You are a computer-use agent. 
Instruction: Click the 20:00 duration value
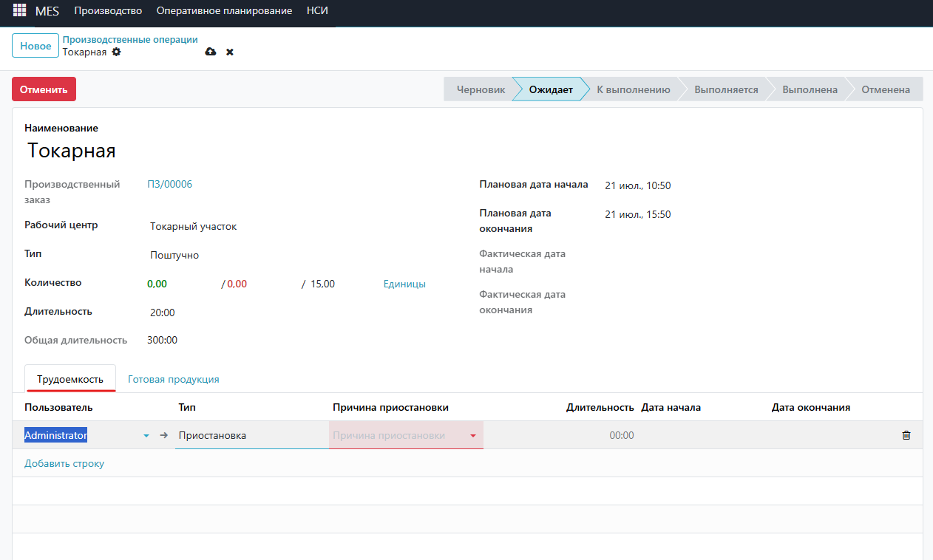coord(163,313)
